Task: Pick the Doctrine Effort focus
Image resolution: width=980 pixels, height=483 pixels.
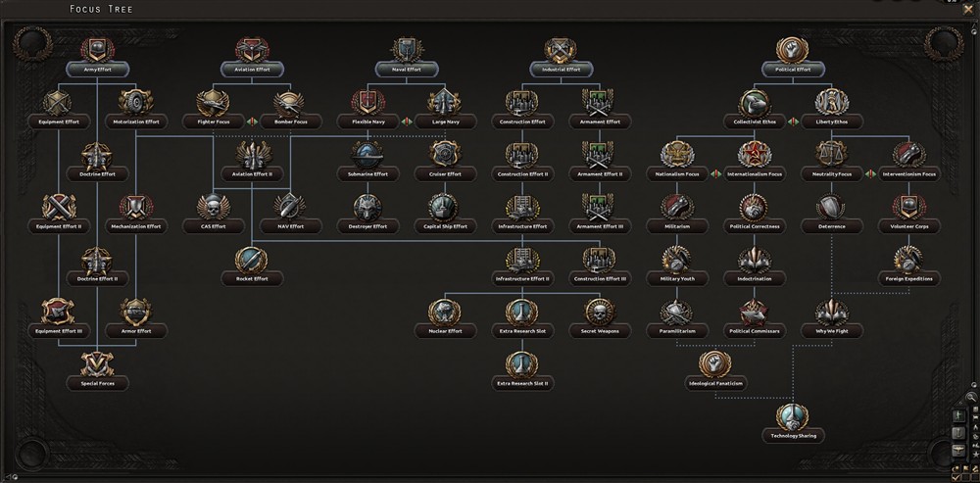Action: (97, 155)
